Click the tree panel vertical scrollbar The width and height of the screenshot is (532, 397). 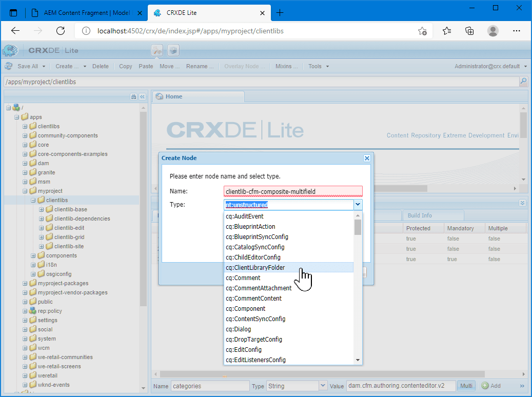(x=143, y=209)
